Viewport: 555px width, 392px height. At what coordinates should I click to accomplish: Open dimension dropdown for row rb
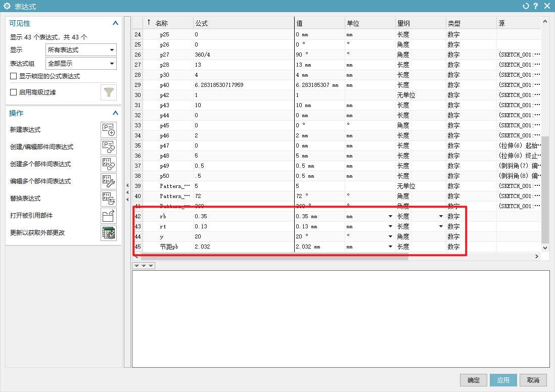tap(441, 216)
